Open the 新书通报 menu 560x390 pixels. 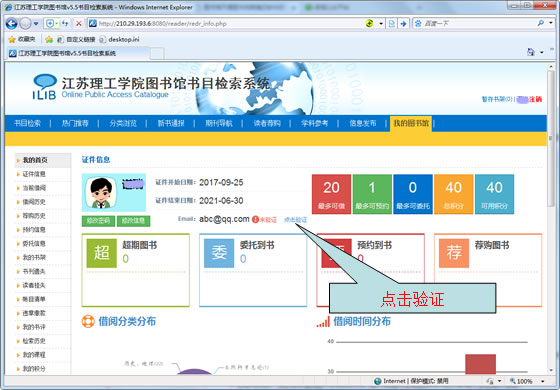coord(171,124)
